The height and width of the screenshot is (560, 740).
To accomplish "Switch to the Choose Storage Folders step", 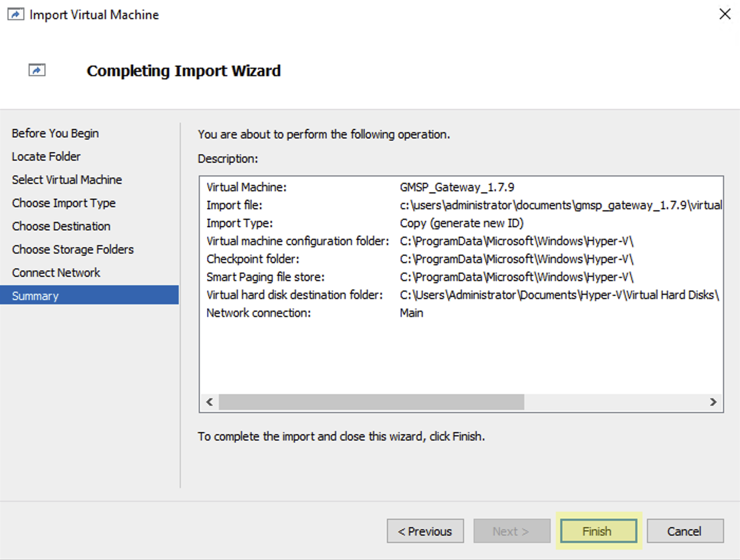I will [x=73, y=249].
